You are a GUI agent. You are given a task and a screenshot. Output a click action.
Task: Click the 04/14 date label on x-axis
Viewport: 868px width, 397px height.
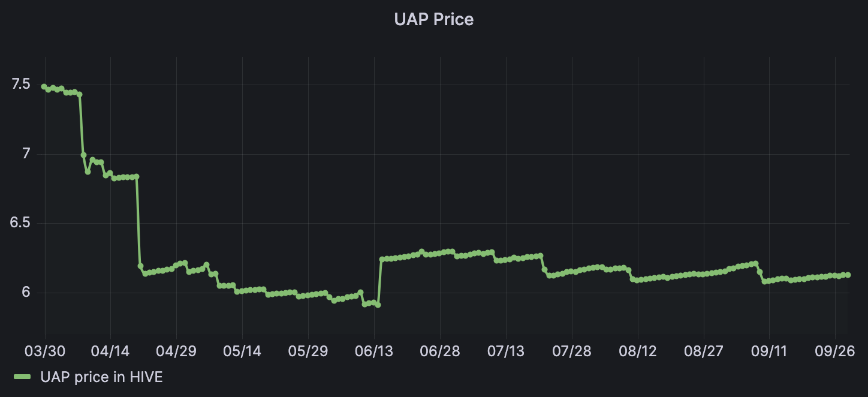[110, 350]
